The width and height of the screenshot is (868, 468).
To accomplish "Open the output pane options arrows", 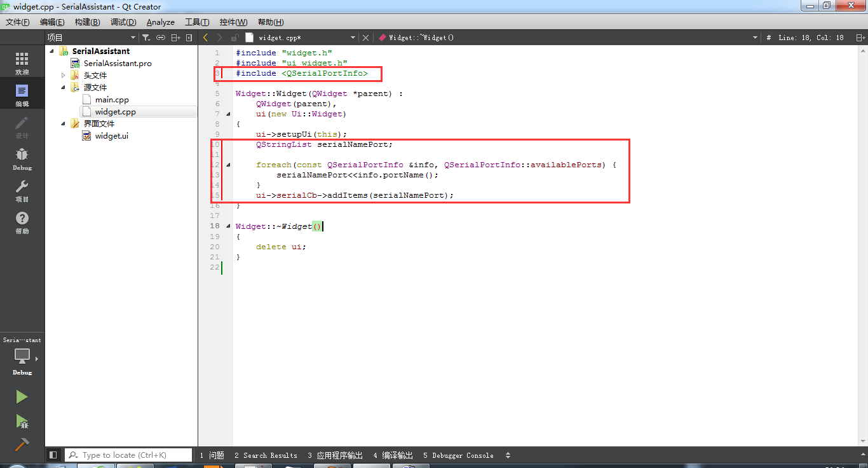I will (508, 455).
